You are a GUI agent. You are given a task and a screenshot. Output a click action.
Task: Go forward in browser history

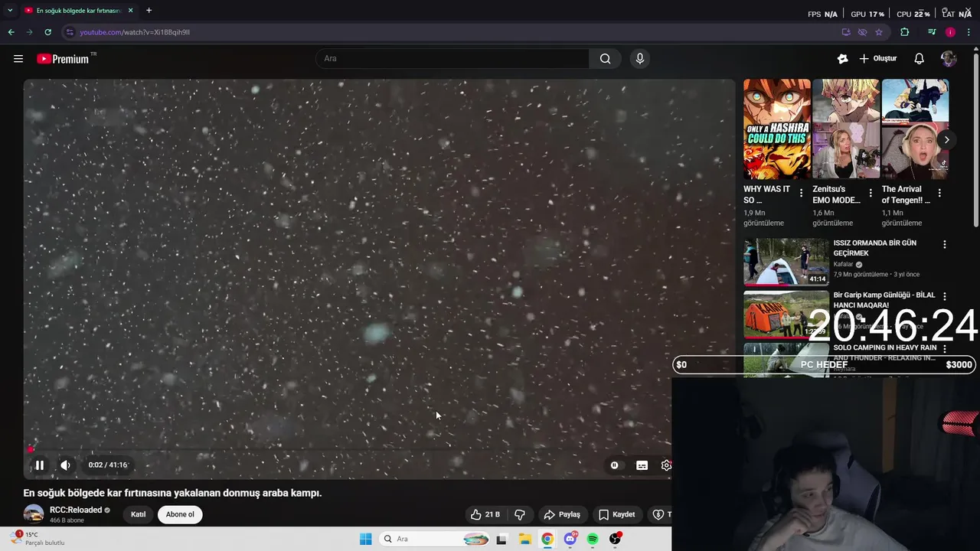(29, 32)
